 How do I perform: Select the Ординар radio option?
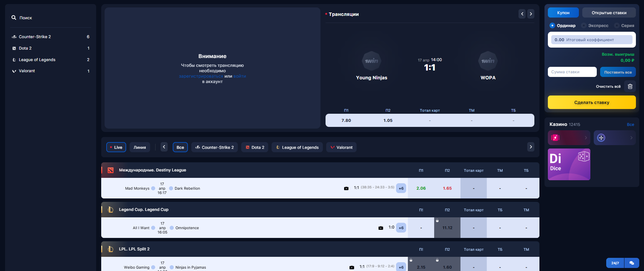[562, 26]
